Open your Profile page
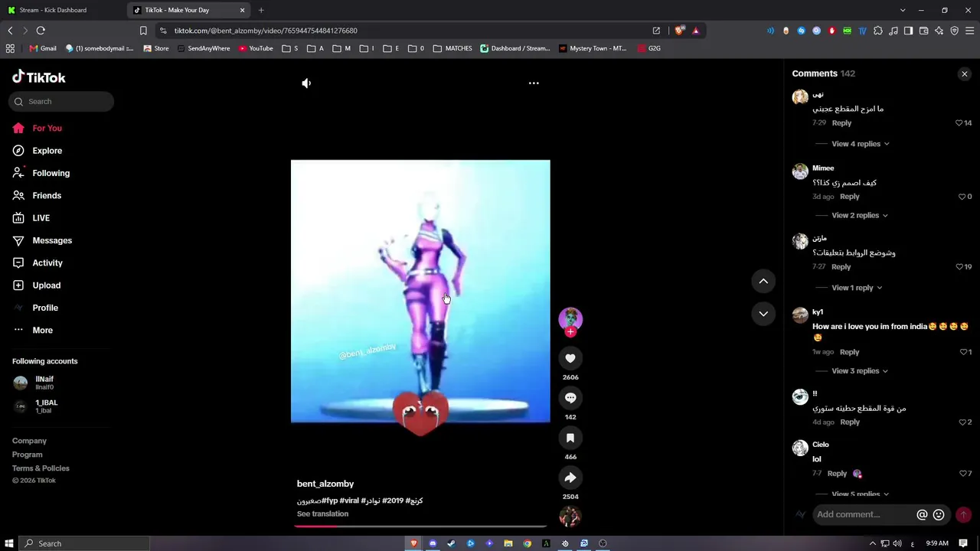 click(x=45, y=308)
